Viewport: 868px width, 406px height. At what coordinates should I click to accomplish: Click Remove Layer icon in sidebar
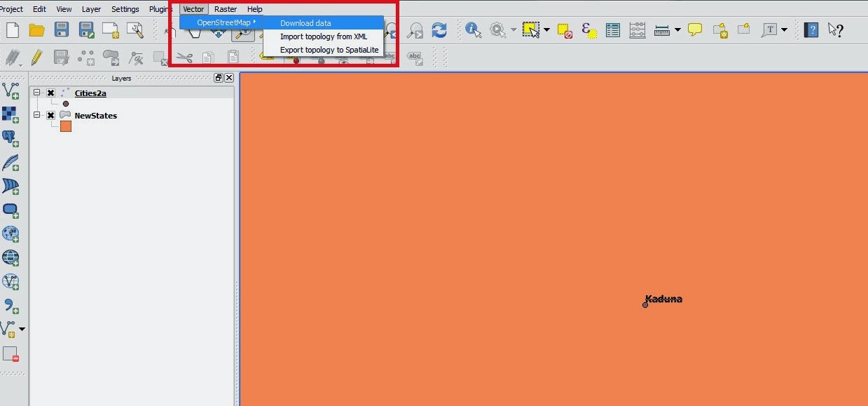11,353
